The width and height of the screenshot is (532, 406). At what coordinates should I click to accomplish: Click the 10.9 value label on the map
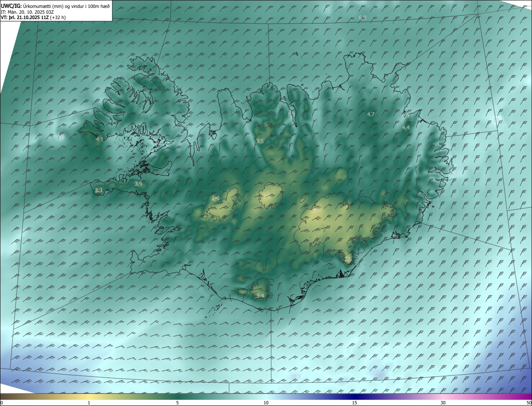[x=380, y=376]
